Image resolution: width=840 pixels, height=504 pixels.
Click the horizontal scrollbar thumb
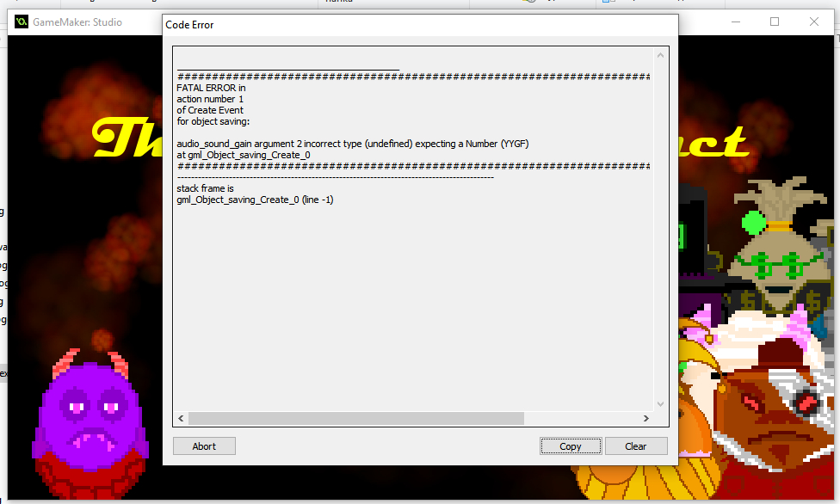[x=356, y=418]
